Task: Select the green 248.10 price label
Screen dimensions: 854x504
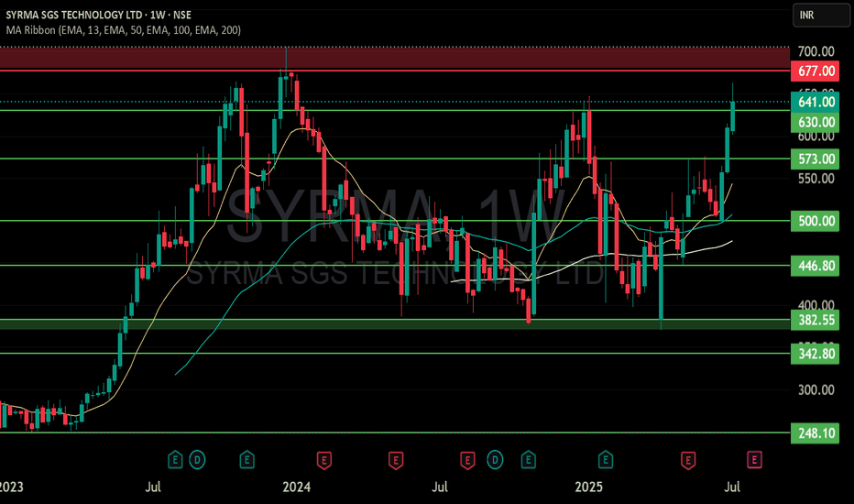Action: 816,433
